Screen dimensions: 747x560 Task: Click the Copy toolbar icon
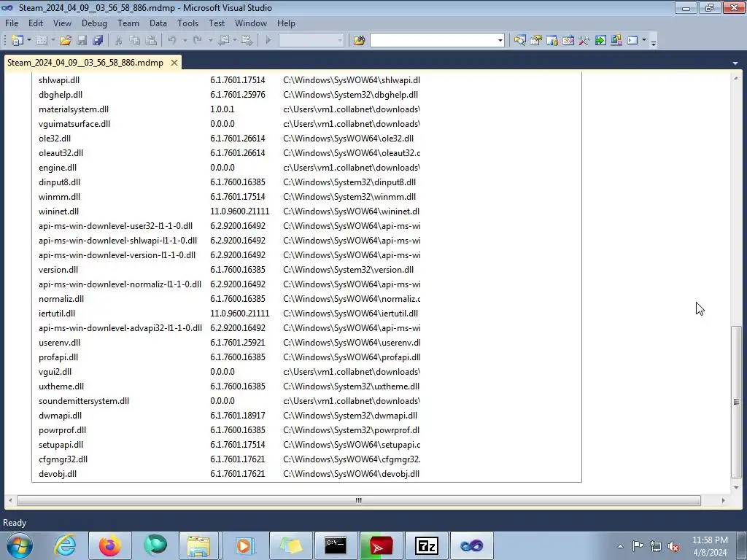pos(135,41)
